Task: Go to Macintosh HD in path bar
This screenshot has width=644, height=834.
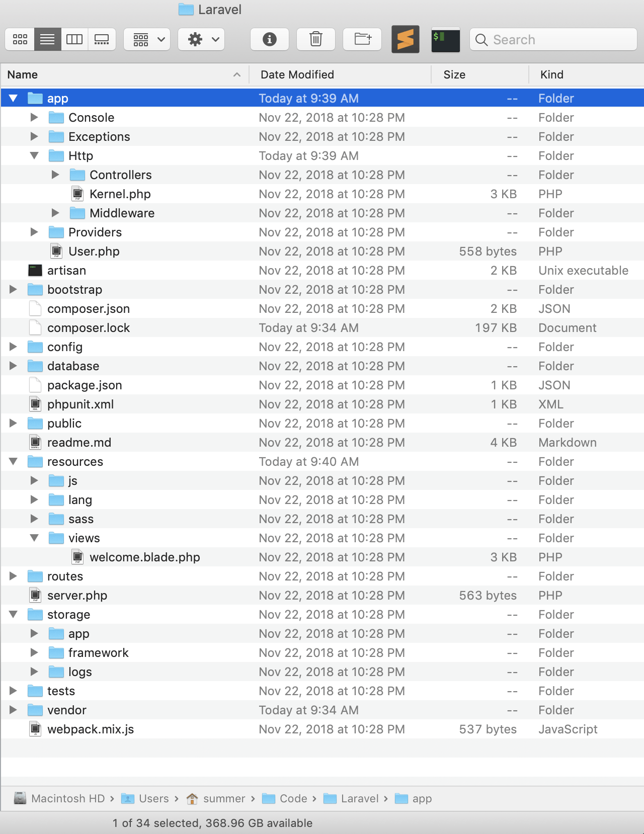Action: pos(59,798)
